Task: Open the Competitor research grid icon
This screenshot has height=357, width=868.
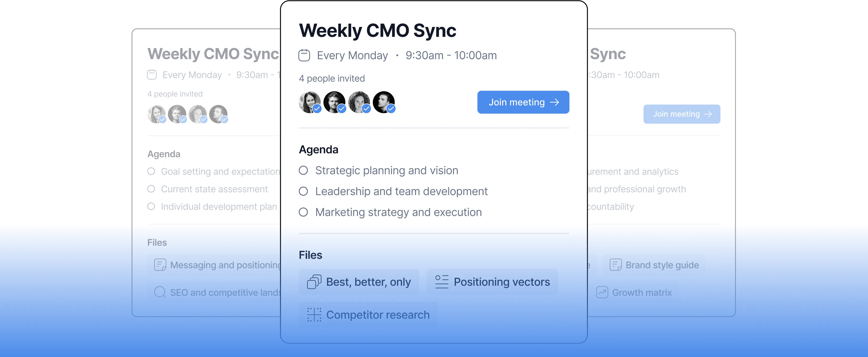Action: tap(314, 315)
